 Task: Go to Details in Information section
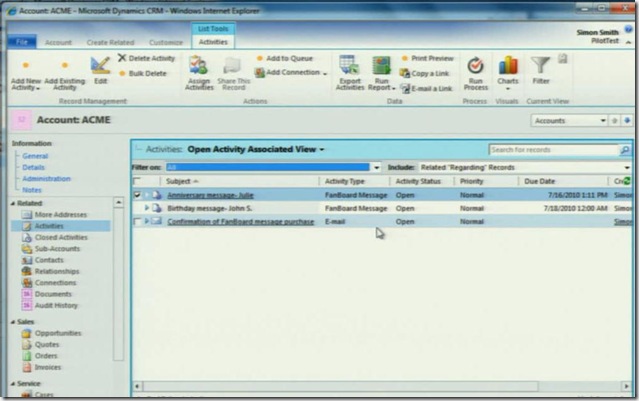(33, 167)
